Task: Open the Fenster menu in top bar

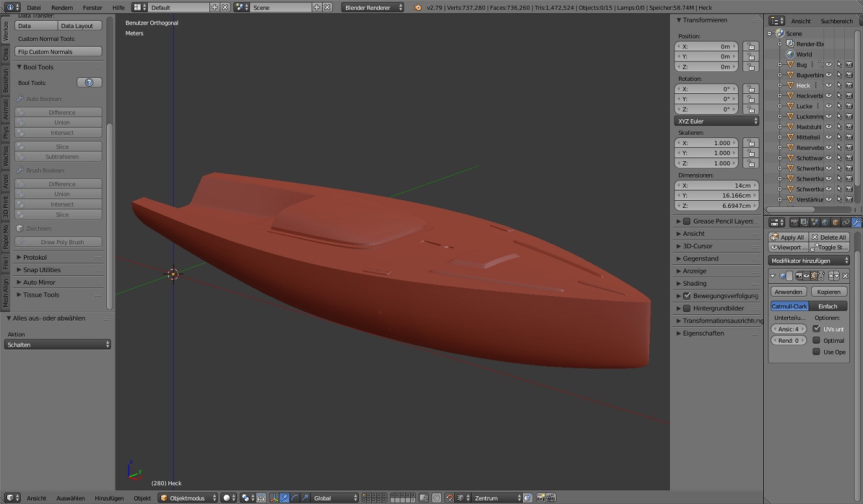Action: pos(93,8)
